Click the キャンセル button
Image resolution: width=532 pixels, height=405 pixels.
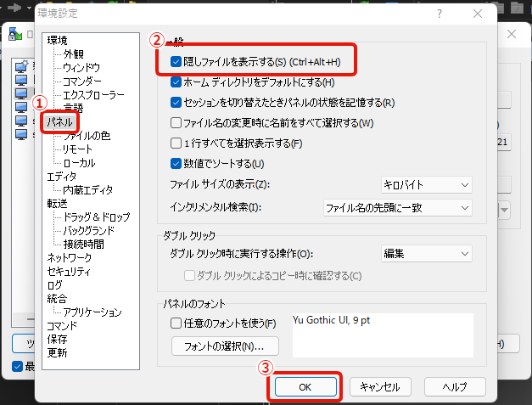(x=379, y=386)
